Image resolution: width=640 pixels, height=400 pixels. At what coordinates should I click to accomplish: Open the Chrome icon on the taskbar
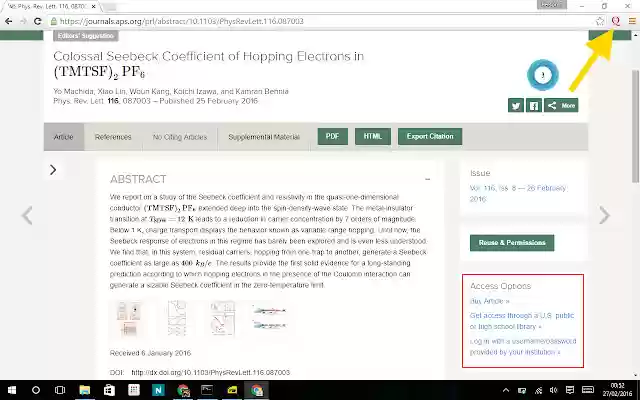pyautogui.click(x=257, y=390)
